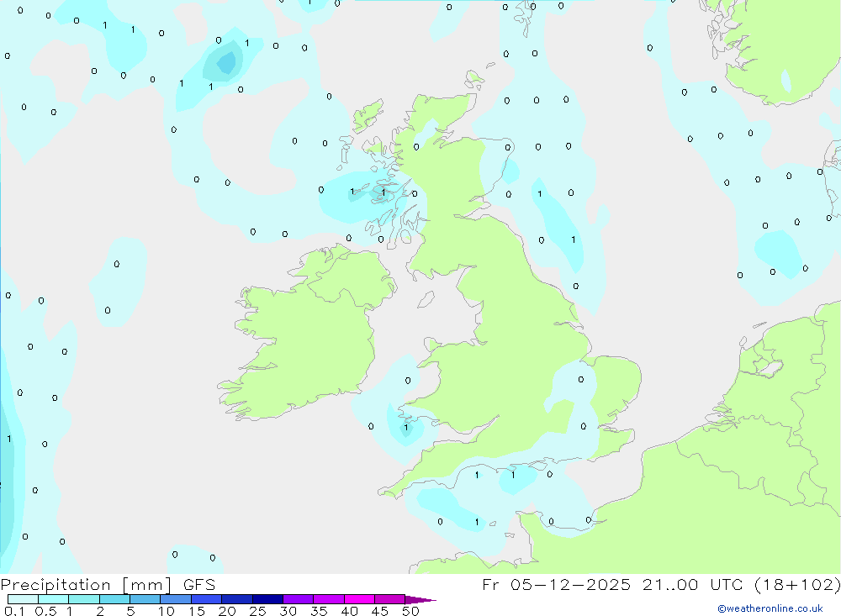Click the '25' legend scale value
Screen dimensions: 841x616
(257, 611)
